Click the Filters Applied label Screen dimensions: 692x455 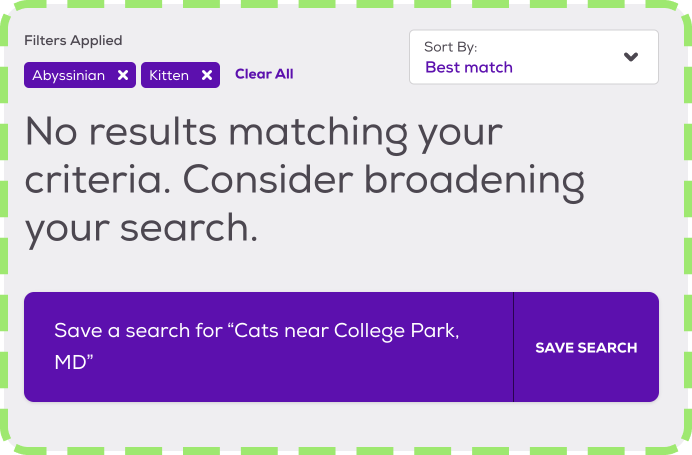tap(73, 41)
